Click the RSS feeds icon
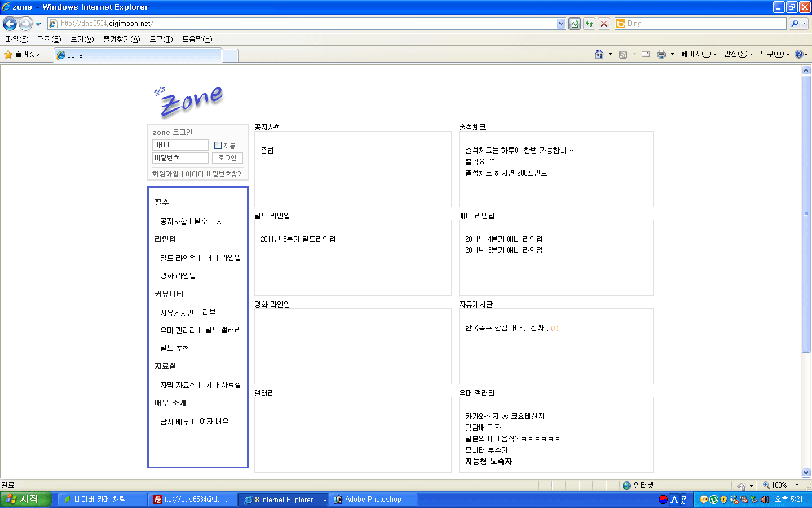The image size is (812, 508). [623, 54]
